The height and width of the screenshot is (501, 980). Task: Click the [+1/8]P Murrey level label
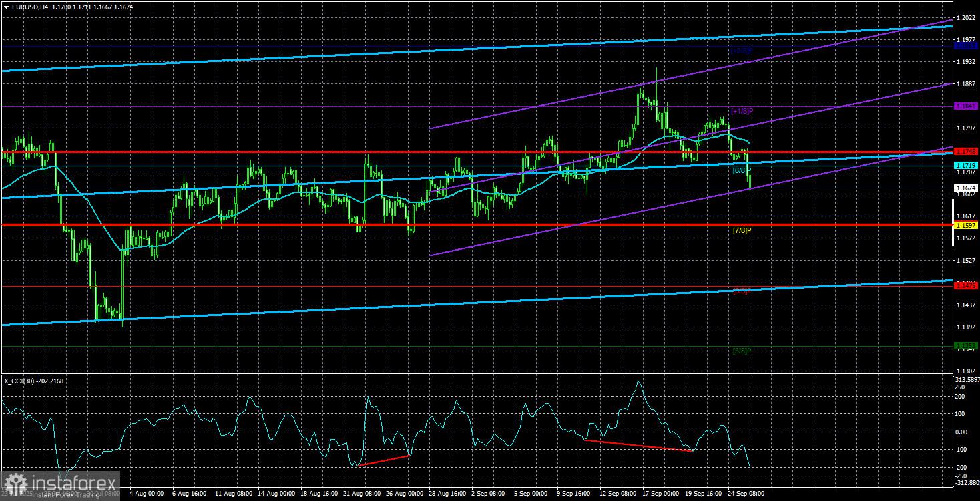pyautogui.click(x=742, y=111)
